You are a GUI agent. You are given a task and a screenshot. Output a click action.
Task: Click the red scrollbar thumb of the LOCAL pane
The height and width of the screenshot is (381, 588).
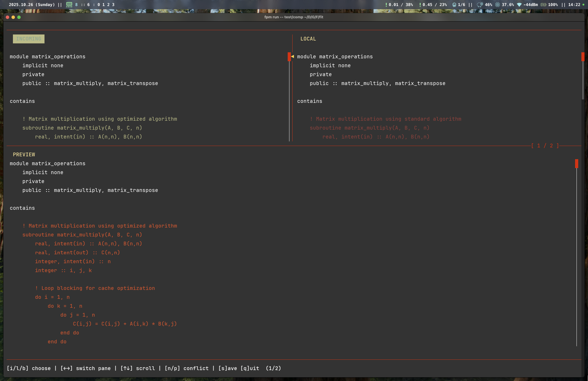coord(583,57)
